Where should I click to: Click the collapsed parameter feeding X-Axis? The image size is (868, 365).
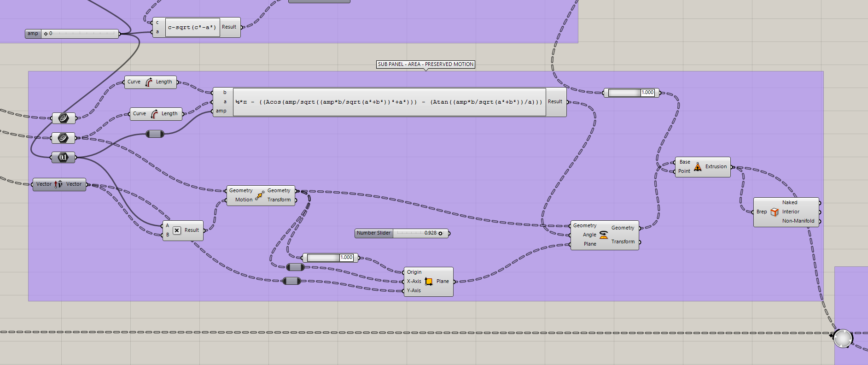coord(295,267)
